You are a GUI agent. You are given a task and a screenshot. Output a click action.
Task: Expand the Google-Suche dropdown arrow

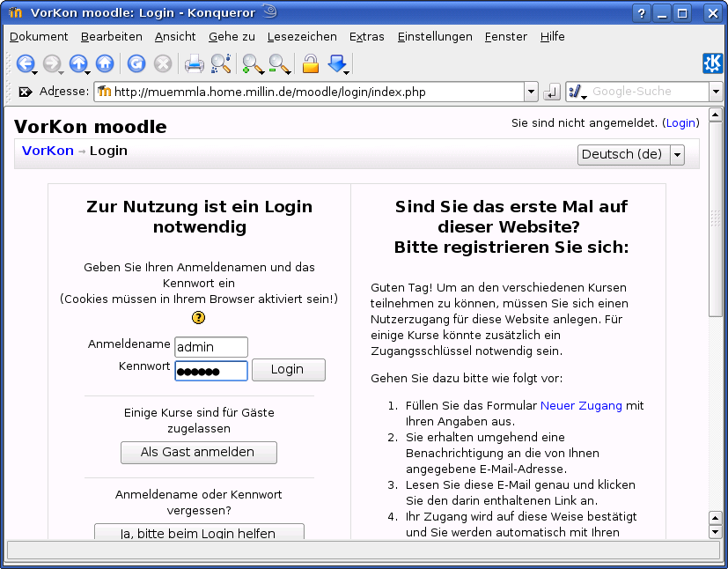[716, 92]
